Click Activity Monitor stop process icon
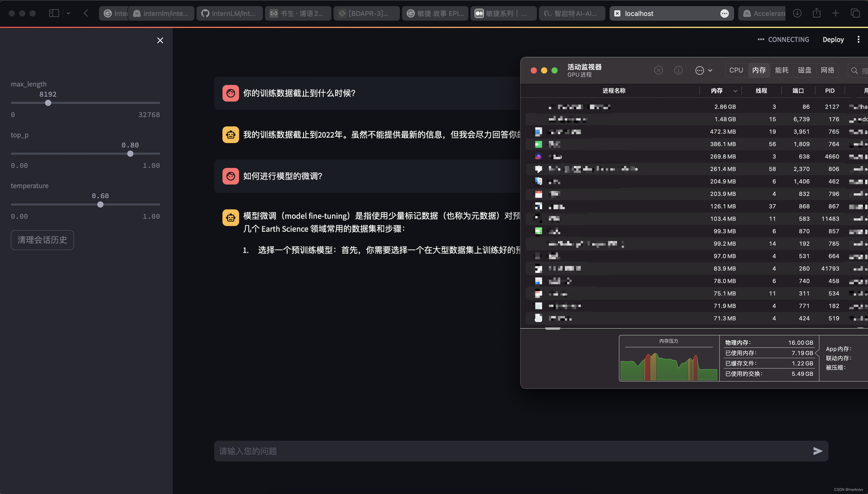 point(658,70)
